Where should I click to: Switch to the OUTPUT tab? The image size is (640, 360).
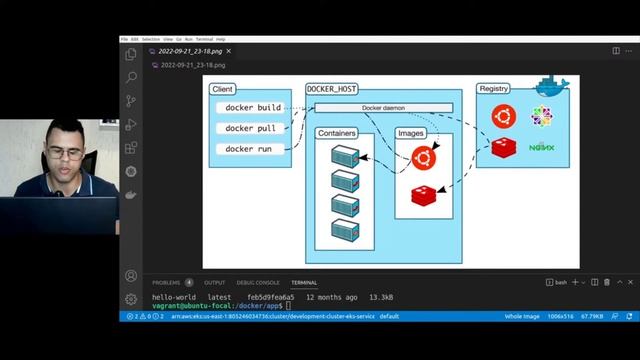pyautogui.click(x=214, y=282)
